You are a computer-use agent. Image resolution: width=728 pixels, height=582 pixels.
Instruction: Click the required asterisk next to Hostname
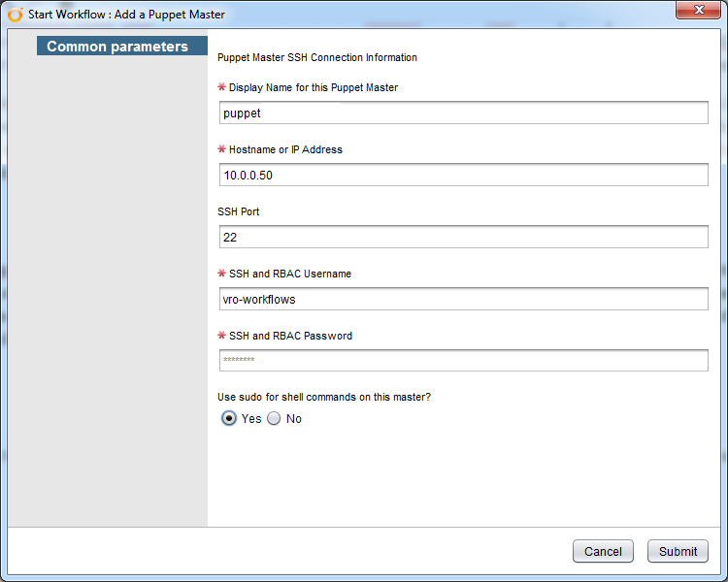222,149
